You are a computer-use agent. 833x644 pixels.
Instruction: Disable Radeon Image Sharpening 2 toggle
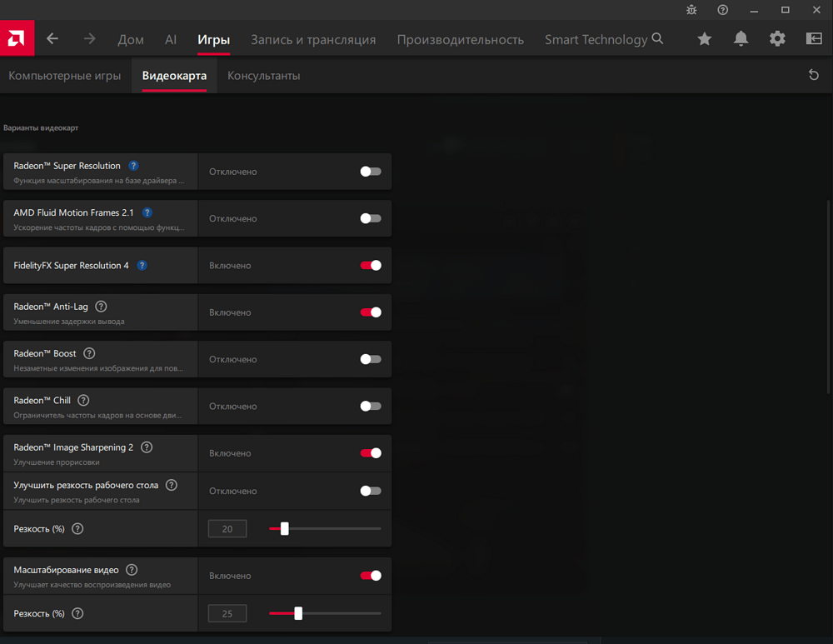tap(371, 453)
